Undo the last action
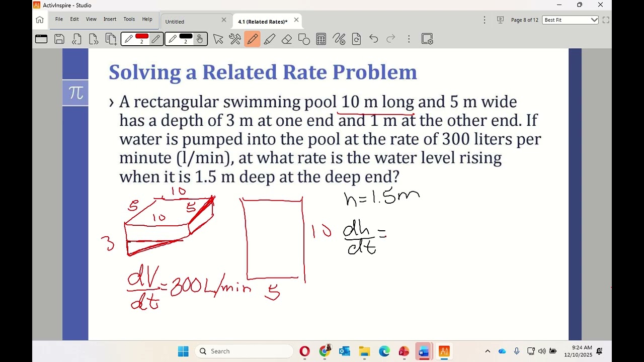The height and width of the screenshot is (362, 644). coord(373,39)
